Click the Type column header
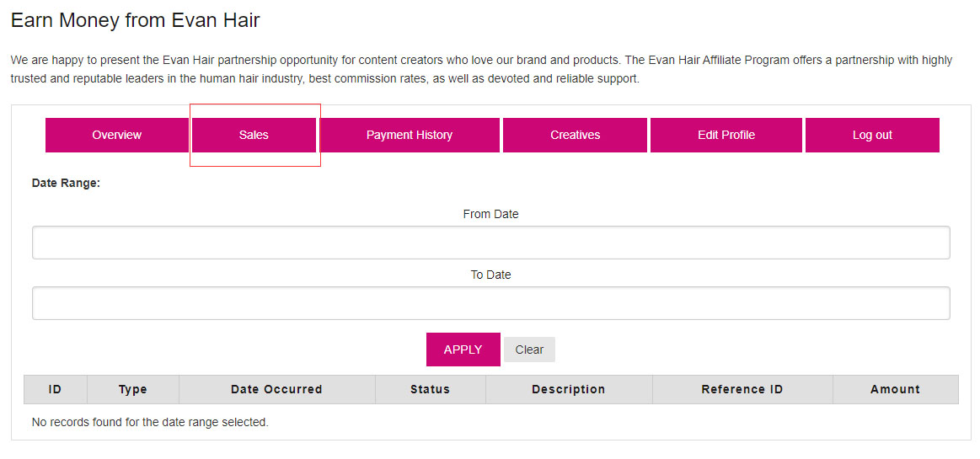 pyautogui.click(x=133, y=390)
